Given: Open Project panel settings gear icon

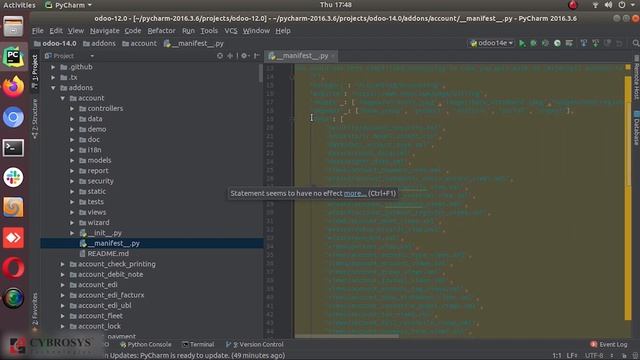Looking at the screenshot, I should 244,56.
